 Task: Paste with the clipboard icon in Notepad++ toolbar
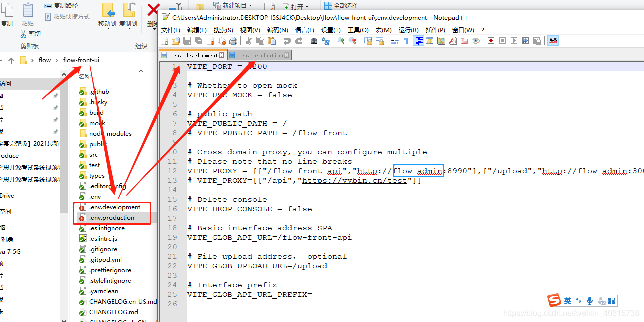[x=271, y=41]
